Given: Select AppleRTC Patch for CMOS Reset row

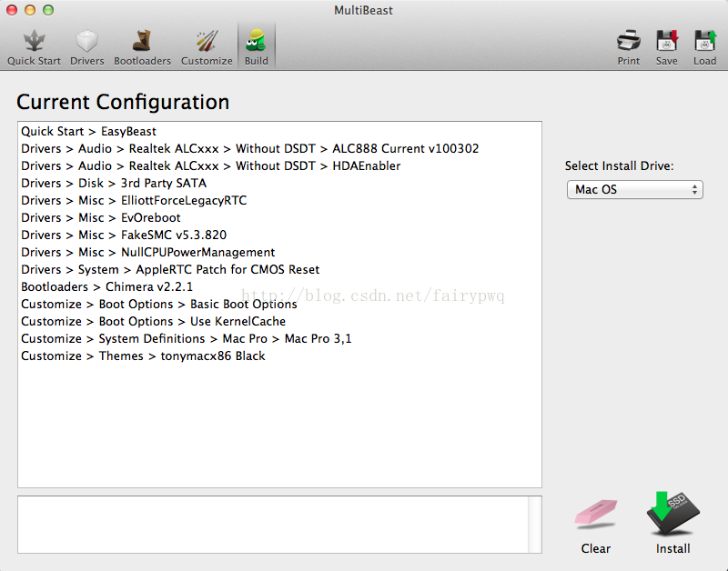Looking at the screenshot, I should pos(279,269).
